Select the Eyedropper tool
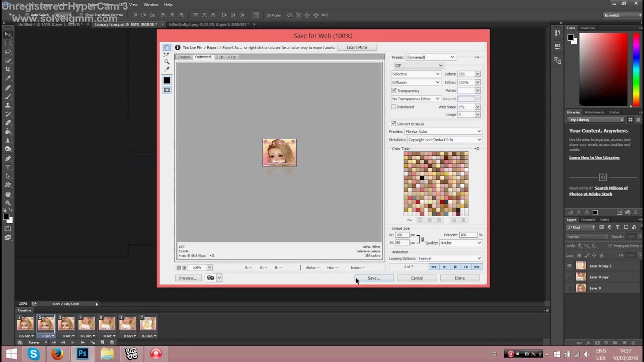 (x=167, y=68)
